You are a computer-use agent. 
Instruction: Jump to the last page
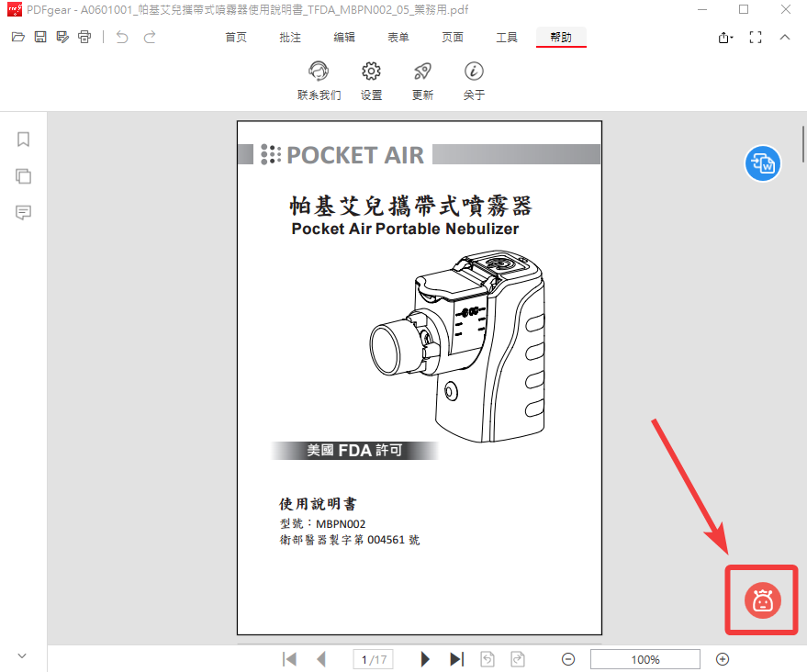pos(456,659)
